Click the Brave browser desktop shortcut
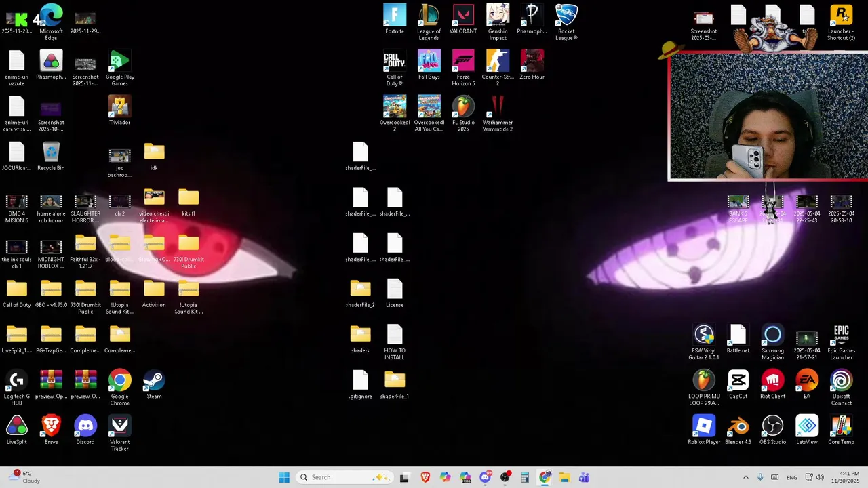Viewport: 868px width, 488px height. [x=51, y=430]
